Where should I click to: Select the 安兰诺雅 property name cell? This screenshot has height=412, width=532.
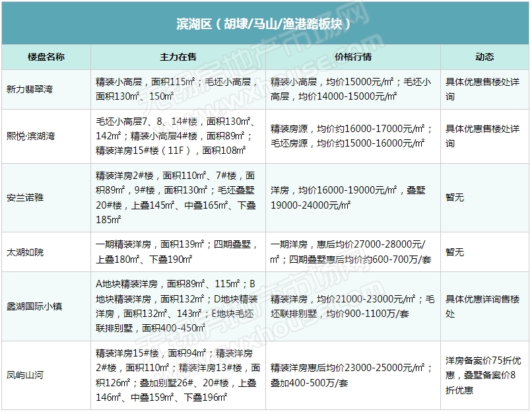click(x=25, y=197)
